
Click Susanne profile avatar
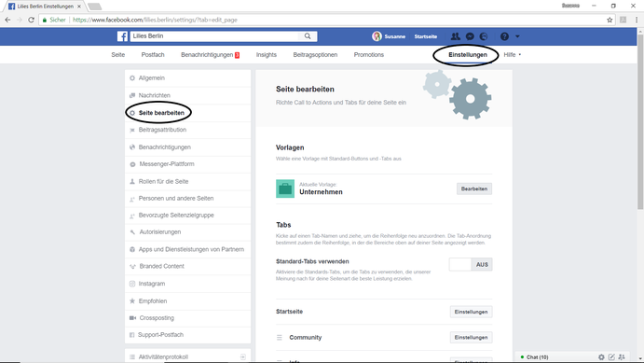377,36
